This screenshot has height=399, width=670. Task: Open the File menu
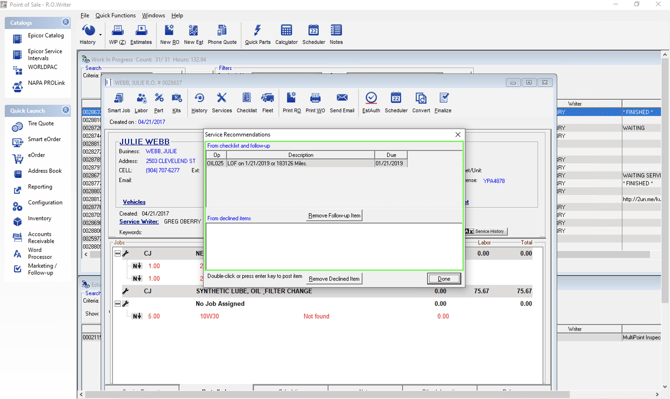coord(85,15)
